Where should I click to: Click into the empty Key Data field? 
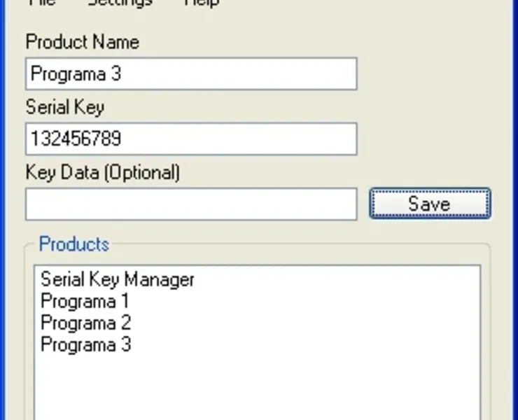pyautogui.click(x=190, y=204)
